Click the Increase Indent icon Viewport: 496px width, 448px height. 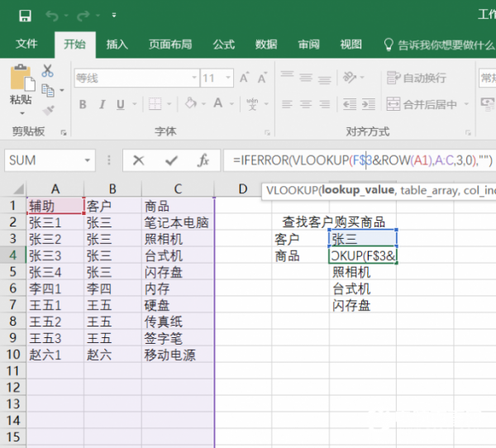click(369, 104)
